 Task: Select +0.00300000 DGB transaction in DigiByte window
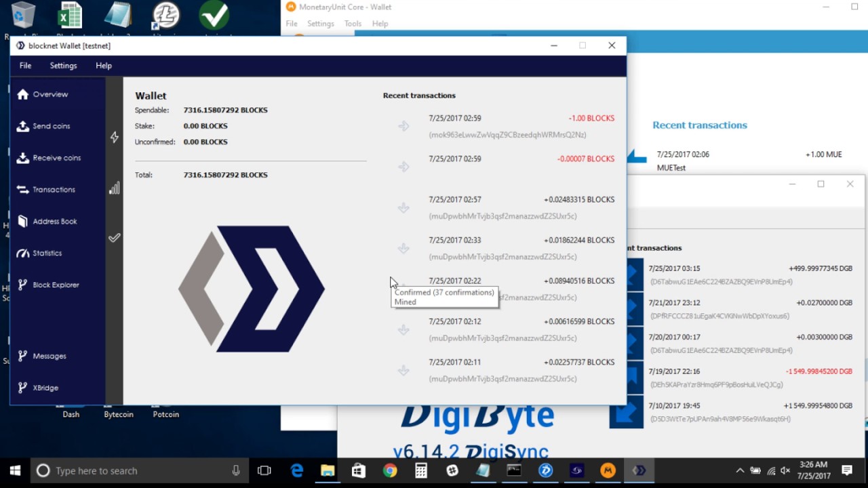[738, 344]
